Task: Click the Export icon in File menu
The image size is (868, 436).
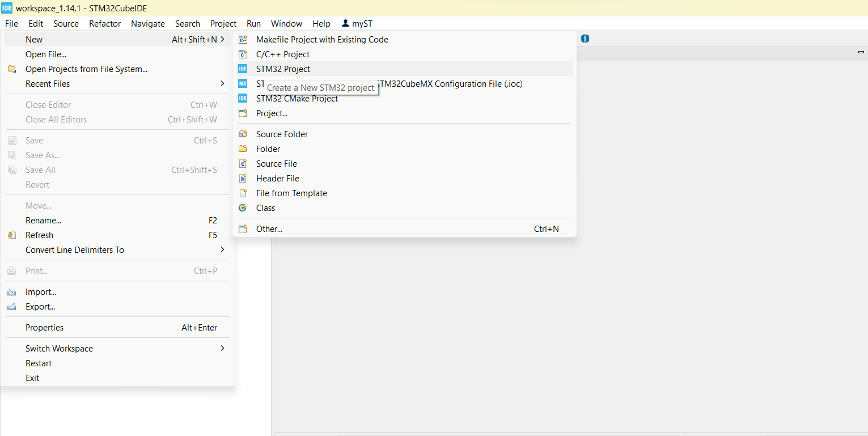Action: 12,307
